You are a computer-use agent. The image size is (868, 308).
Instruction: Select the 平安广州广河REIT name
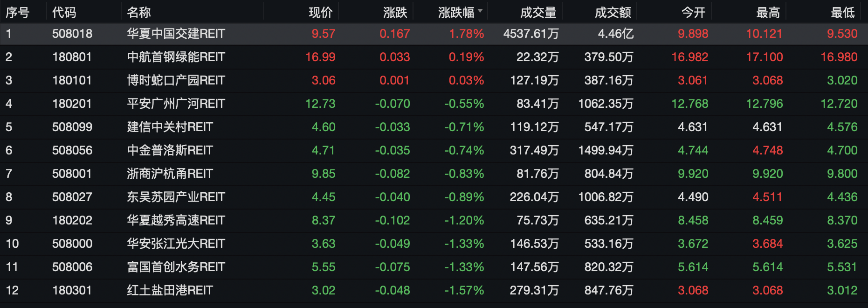click(x=176, y=104)
